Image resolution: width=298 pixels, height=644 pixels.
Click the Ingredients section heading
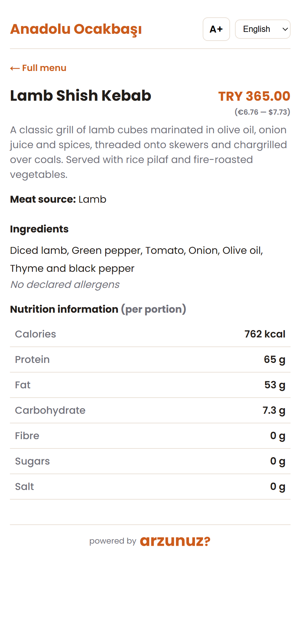pos(39,229)
